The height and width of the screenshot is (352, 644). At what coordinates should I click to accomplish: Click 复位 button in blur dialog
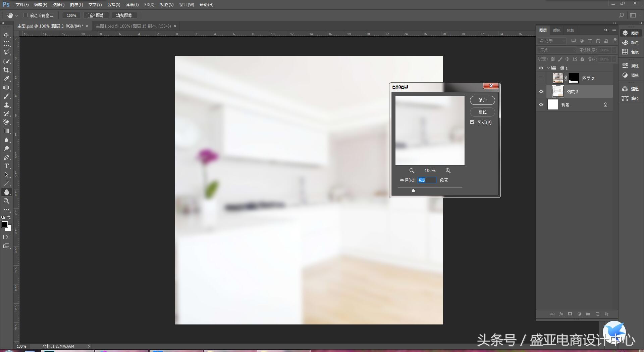482,112
